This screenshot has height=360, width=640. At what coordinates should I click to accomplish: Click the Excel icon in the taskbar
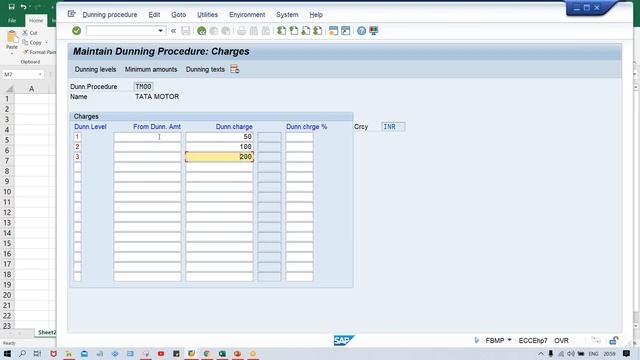coord(222,353)
